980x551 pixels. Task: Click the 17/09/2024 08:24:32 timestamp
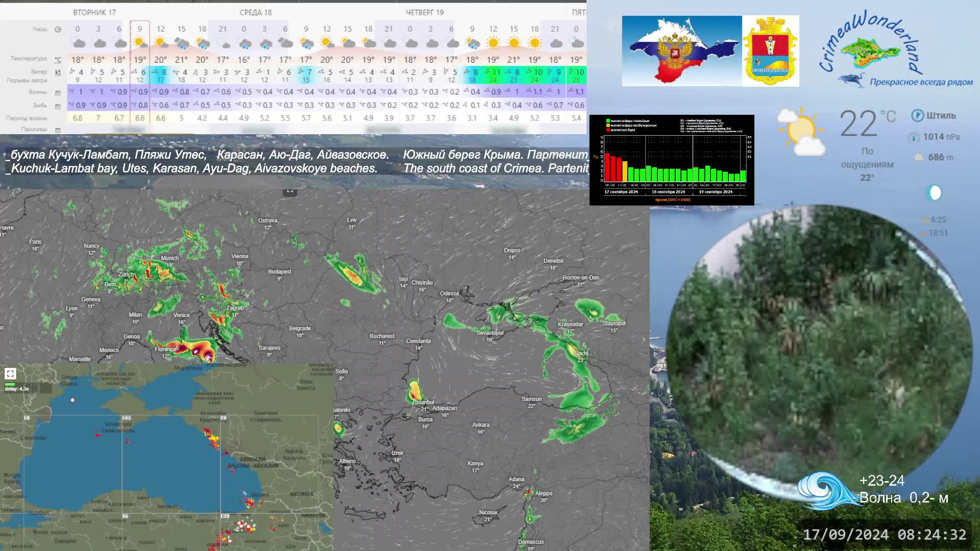[885, 535]
